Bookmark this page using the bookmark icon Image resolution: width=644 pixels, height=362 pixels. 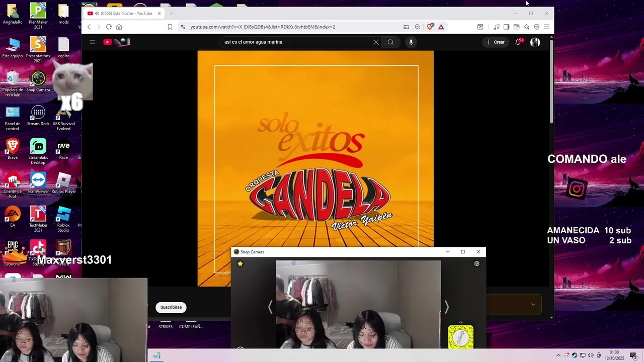tap(170, 27)
